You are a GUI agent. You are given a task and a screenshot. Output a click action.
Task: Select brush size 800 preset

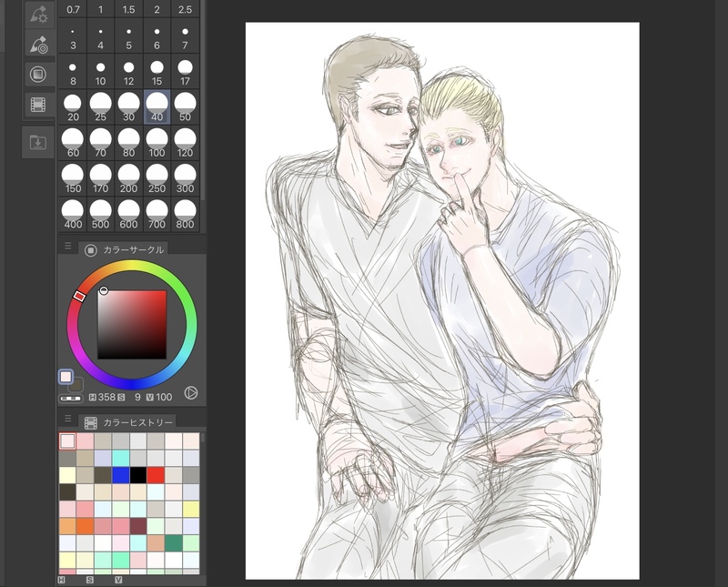point(186,215)
